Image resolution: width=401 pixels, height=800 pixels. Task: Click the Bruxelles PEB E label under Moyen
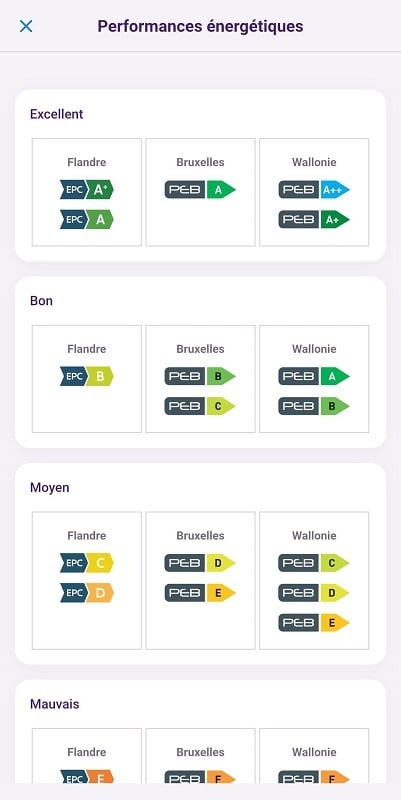click(x=200, y=593)
